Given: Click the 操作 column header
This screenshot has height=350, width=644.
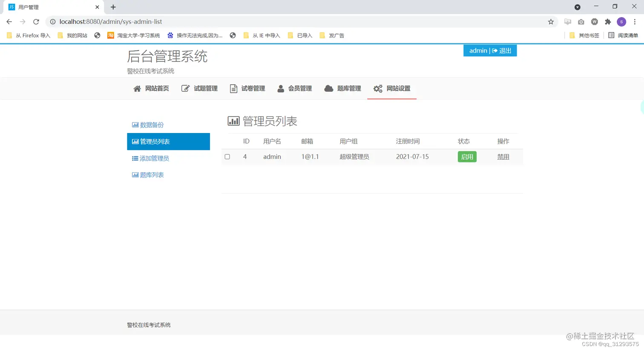Looking at the screenshot, I should click(x=503, y=141).
